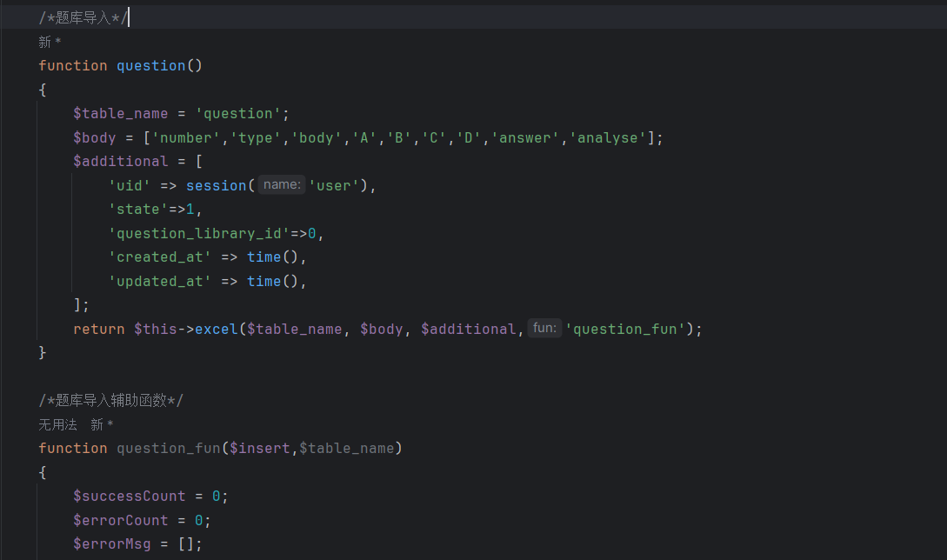Click the "fun:" inlay hint in excel call
Viewport: 947px width, 560px height.
[x=544, y=329]
